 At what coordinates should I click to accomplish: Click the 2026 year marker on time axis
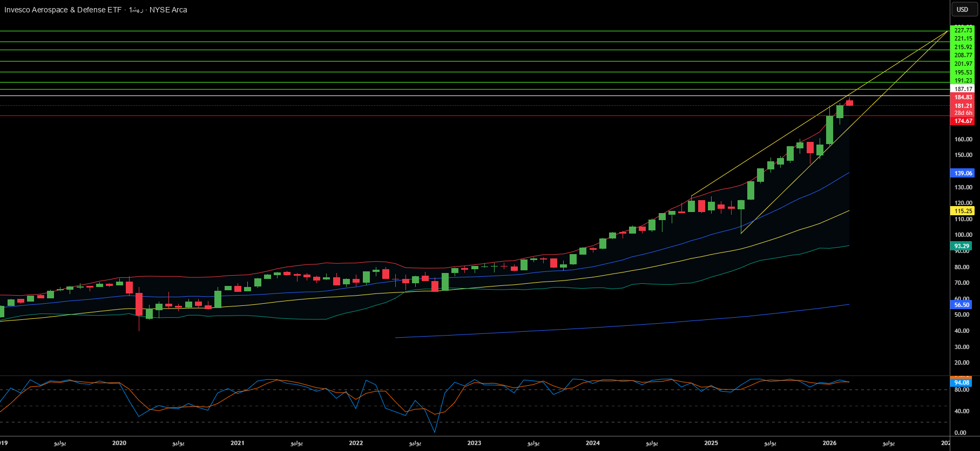(x=829, y=443)
